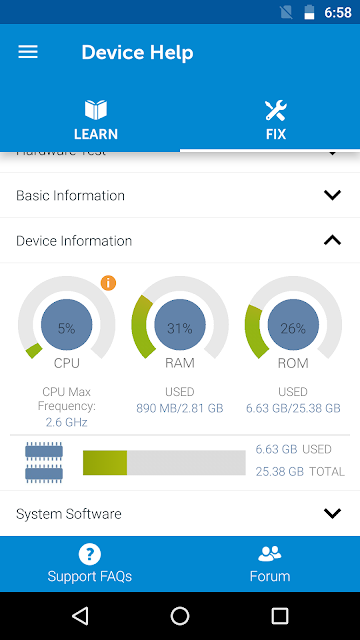Tap the Forum people icon
The width and height of the screenshot is (360, 640).
click(270, 553)
